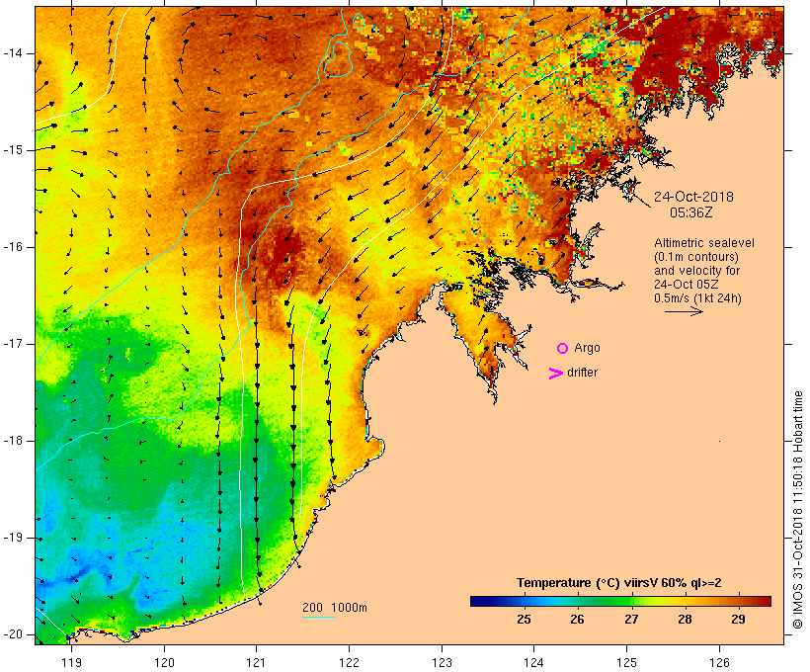Click the 'drifter' legend label
Image resolution: width=810 pixels, height=672 pixels.
582,373
